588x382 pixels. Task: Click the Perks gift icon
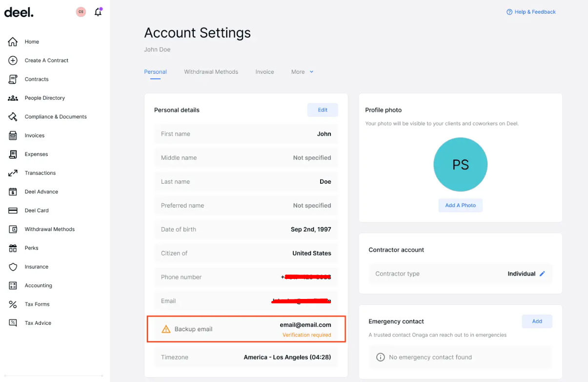[13, 248]
